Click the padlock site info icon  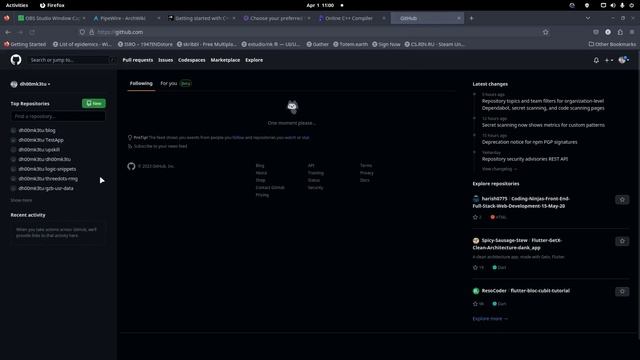click(x=92, y=32)
